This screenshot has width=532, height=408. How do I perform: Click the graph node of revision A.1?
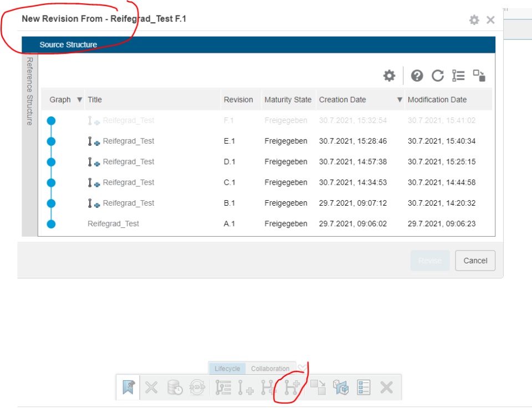[51, 224]
